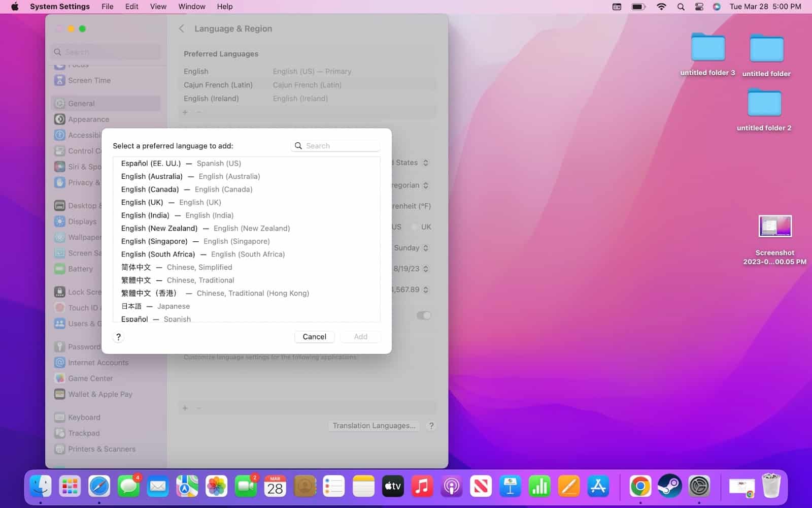This screenshot has height=508, width=812.
Task: Turn off the toggle below the number format
Action: 424,315
